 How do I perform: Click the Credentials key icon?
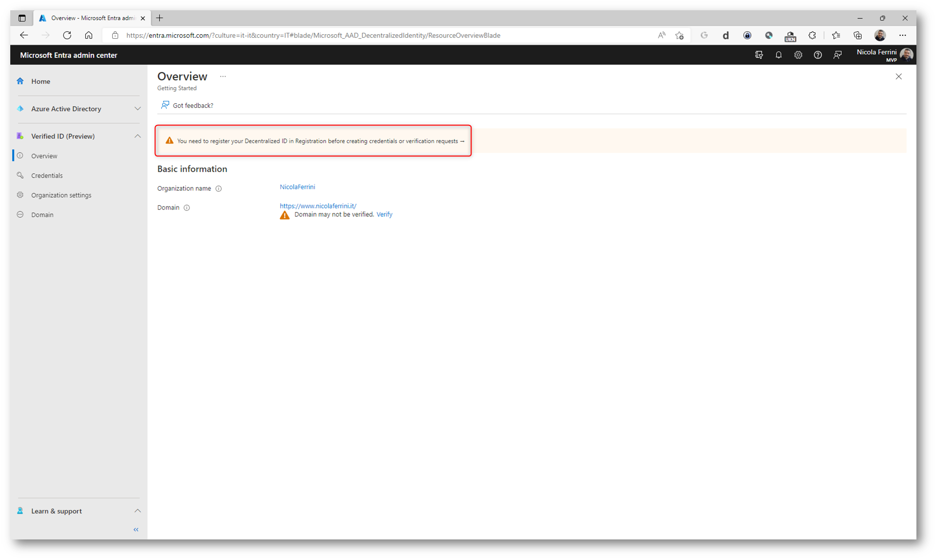(x=20, y=175)
